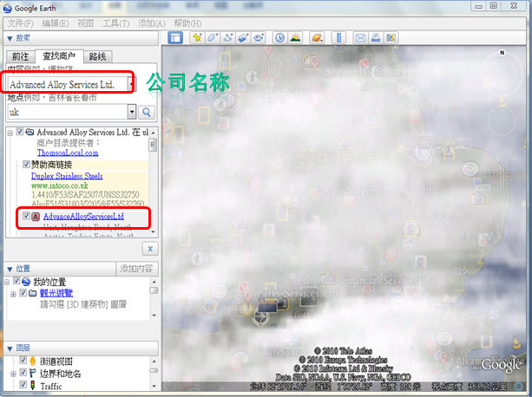Click the search results folder icon
This screenshot has width=532, height=397.
pyautogui.click(x=30, y=132)
